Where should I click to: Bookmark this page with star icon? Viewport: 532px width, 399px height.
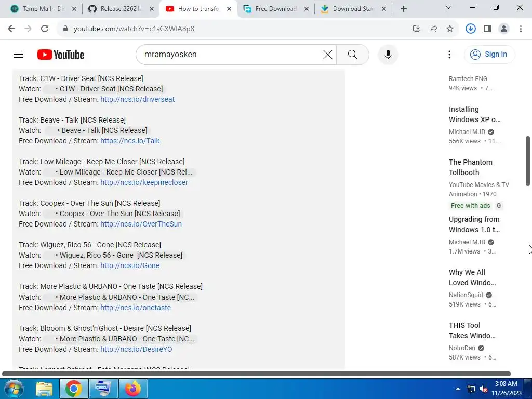pos(450,29)
